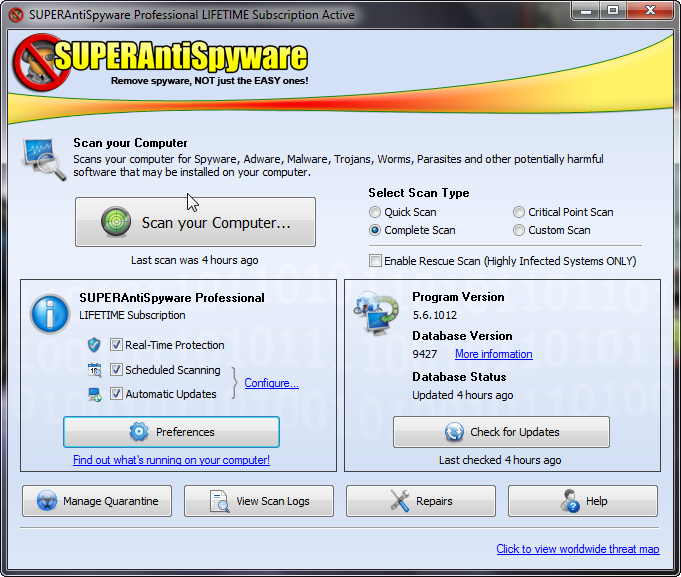Click the 'Program Version' label
The image size is (681, 577).
pyautogui.click(x=458, y=297)
